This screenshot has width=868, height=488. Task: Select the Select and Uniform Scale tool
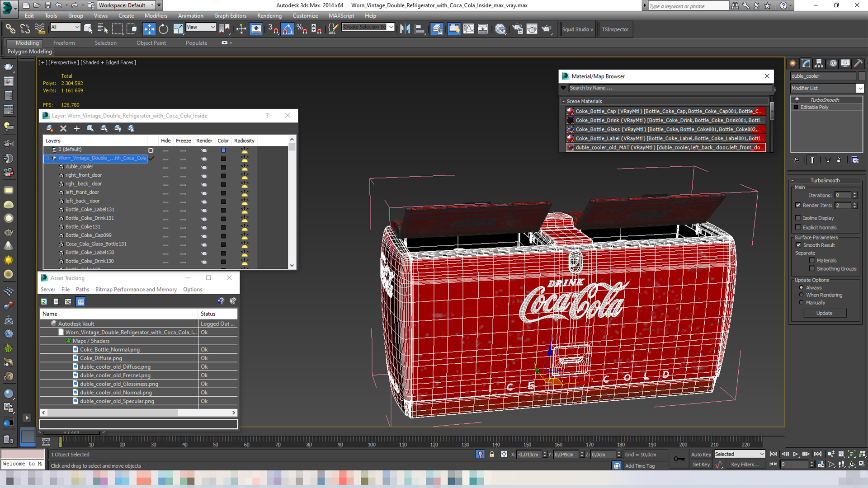(x=178, y=29)
